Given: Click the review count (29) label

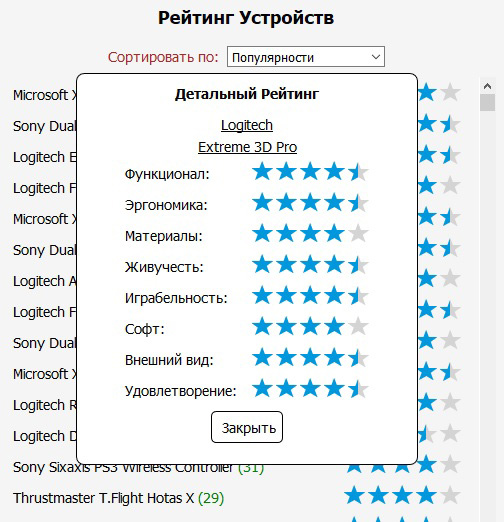Looking at the screenshot, I should pos(211,498).
